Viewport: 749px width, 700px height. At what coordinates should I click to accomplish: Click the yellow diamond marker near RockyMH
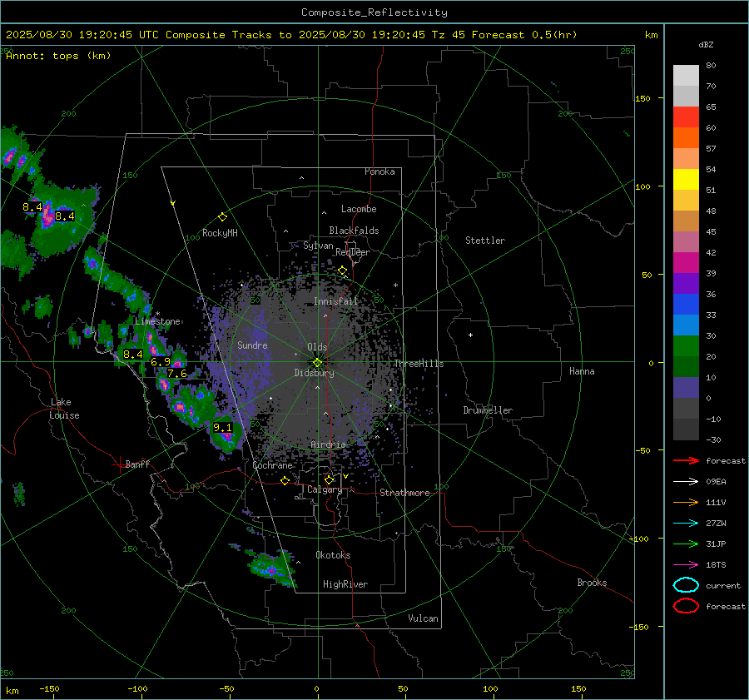[222, 217]
